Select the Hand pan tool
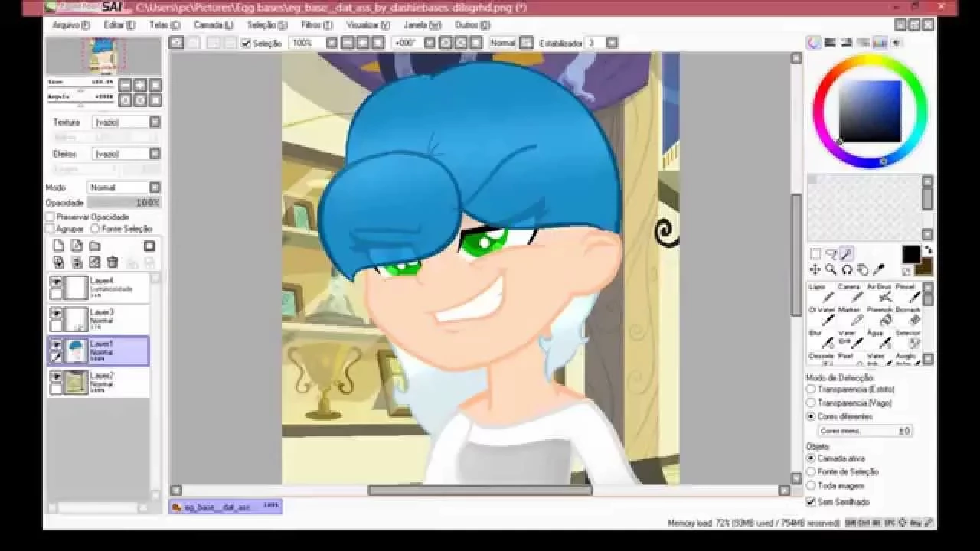The width and height of the screenshot is (980, 551). pyautogui.click(x=863, y=269)
